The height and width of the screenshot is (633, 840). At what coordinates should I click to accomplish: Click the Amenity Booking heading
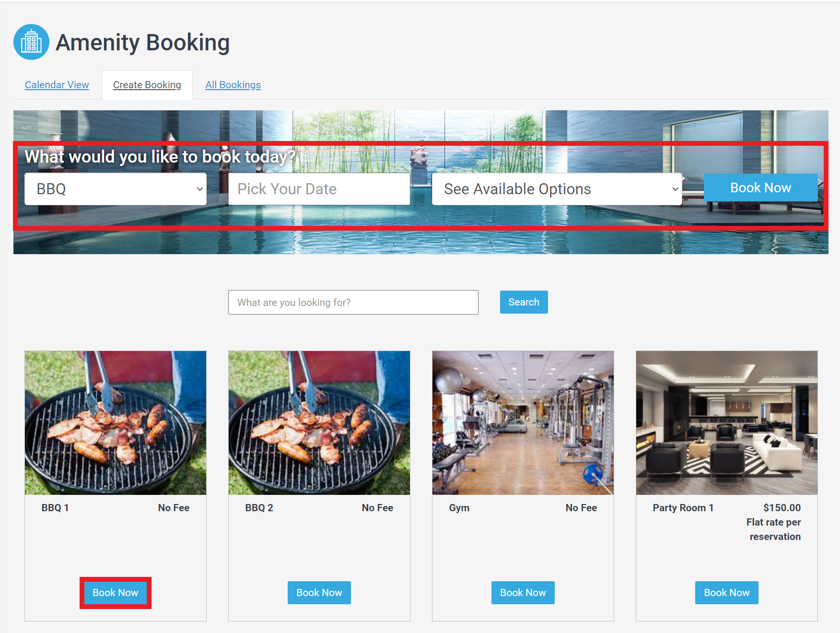click(143, 43)
